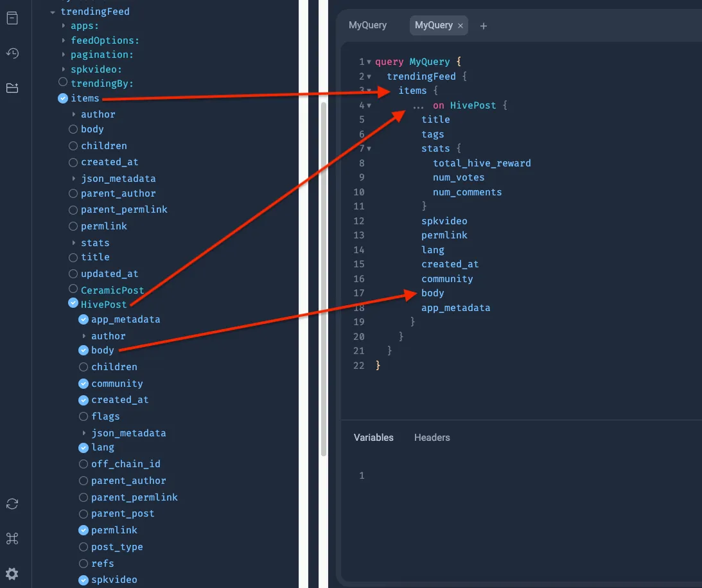Expand the apps: argument

click(64, 26)
